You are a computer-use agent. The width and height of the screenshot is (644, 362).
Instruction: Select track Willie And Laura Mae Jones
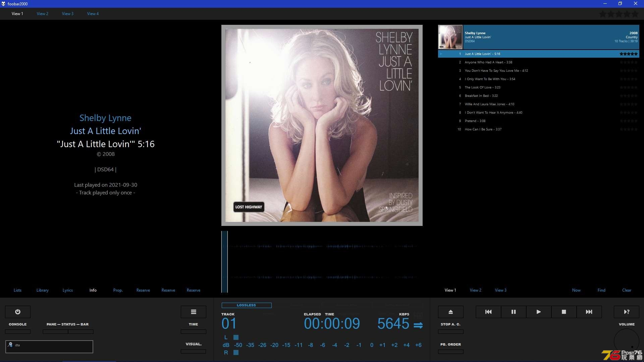pyautogui.click(x=539, y=104)
